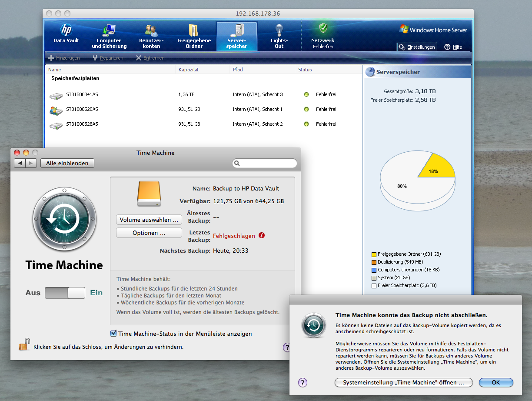Image resolution: width=532 pixels, height=401 pixels.
Task: Click the lock icon to prevent changes
Action: [24, 344]
